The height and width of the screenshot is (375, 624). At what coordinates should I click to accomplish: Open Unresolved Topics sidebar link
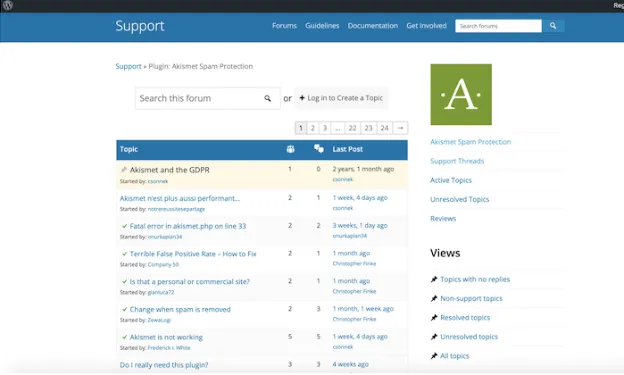coord(459,199)
